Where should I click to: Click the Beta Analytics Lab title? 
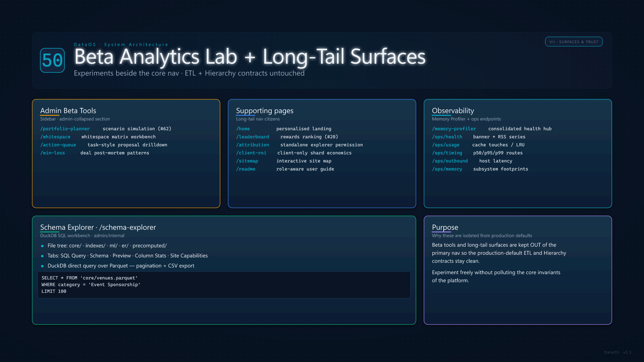coord(250,56)
